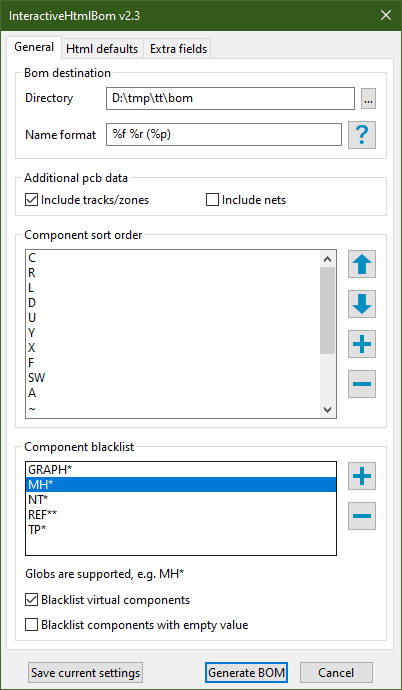Viewport: 402px width, 690px height.
Task: Open the Extra fields tab
Action: [x=178, y=49]
